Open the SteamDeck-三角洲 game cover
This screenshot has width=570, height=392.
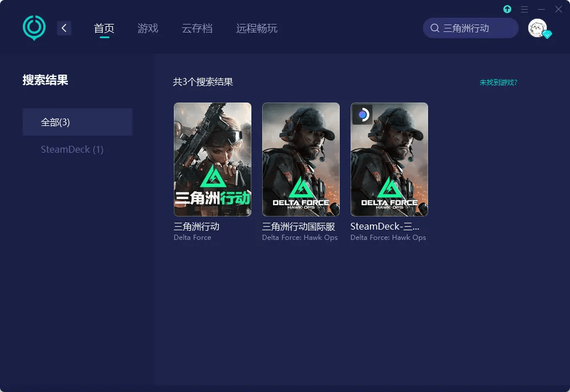(x=389, y=159)
